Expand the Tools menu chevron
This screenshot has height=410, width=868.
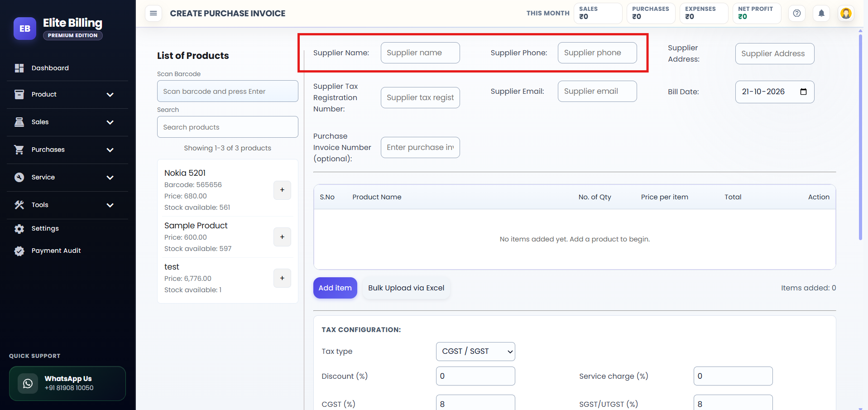110,205
